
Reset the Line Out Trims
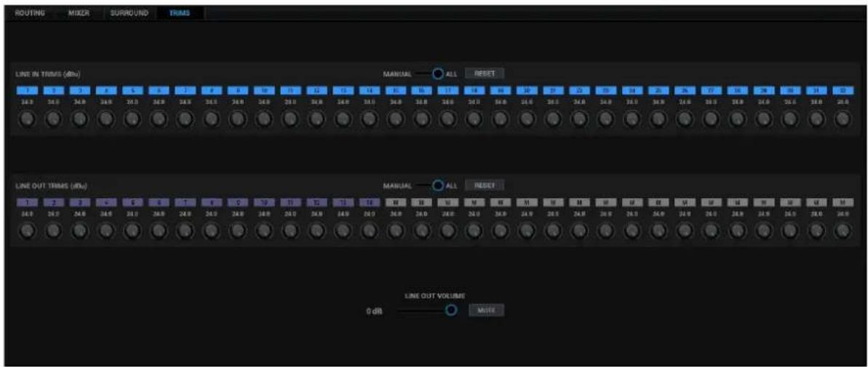484,185
